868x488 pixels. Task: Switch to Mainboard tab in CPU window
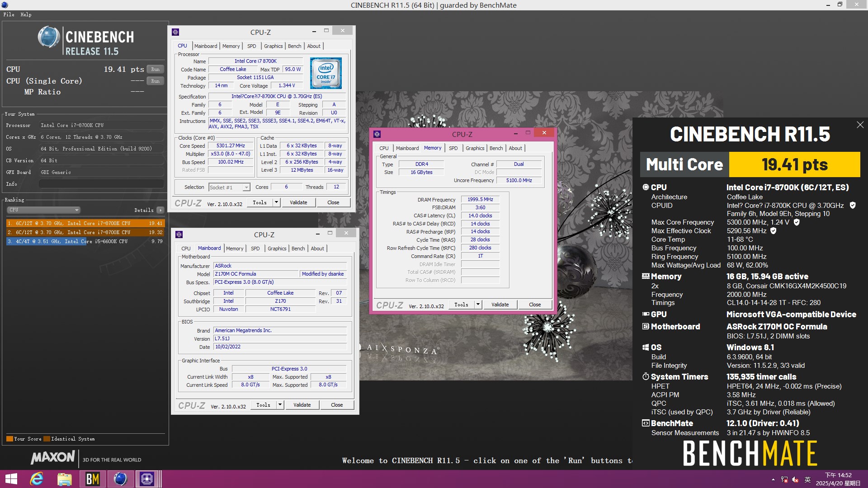[206, 46]
